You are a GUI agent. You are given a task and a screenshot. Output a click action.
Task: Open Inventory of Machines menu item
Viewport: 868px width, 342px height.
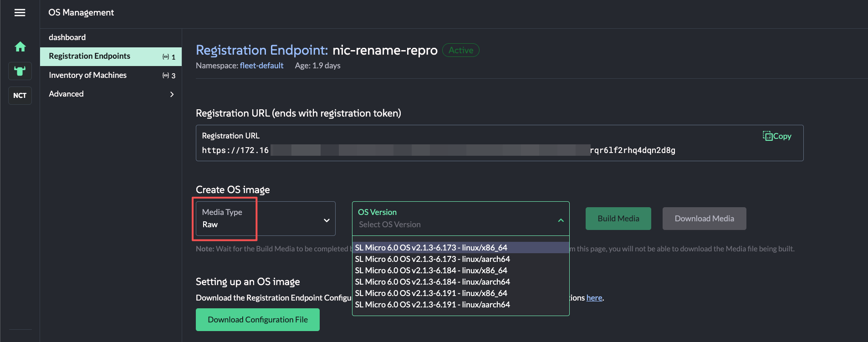tap(111, 75)
